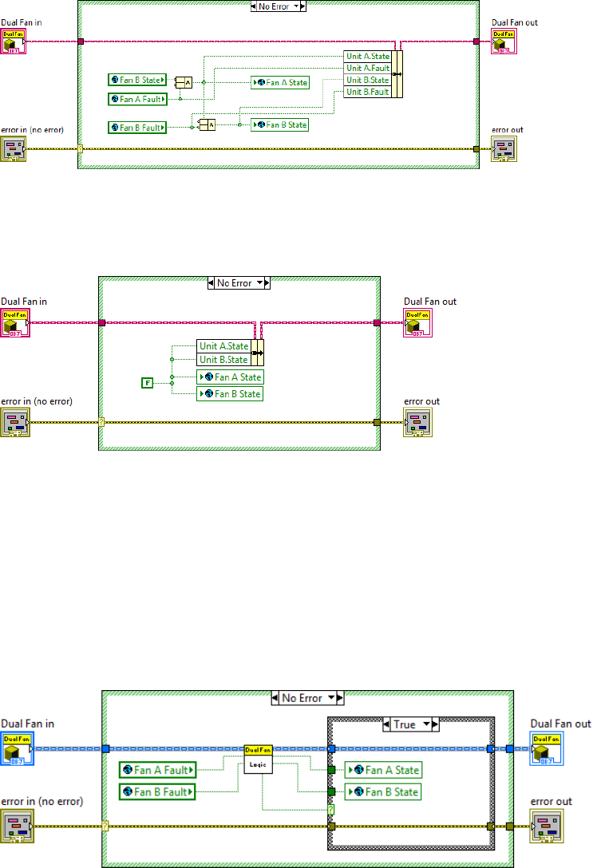593x868 pixels.
Task: Select Fan A Fault global in top diagram
Action: 137,99
